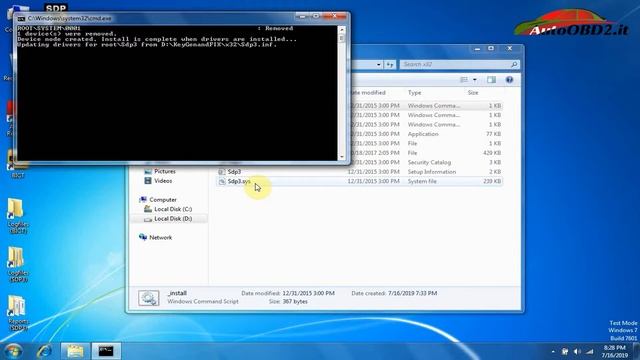
Task: Click the Videos library icon
Action: [148, 181]
